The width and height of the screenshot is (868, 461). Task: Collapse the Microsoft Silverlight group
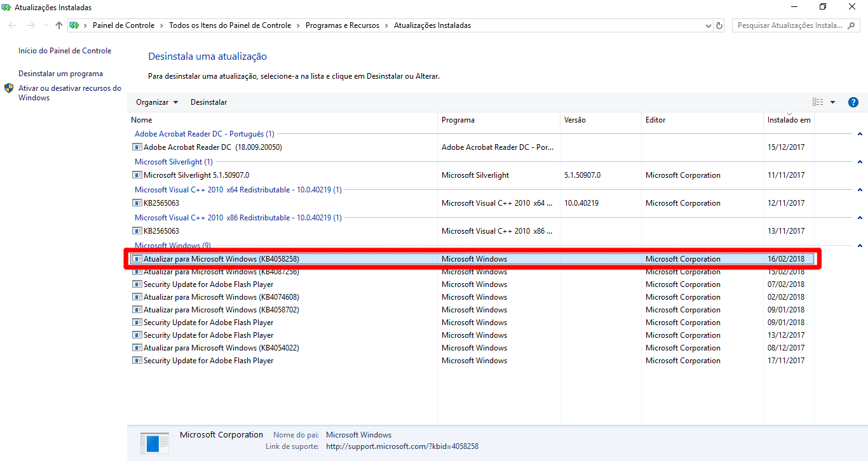coord(860,162)
